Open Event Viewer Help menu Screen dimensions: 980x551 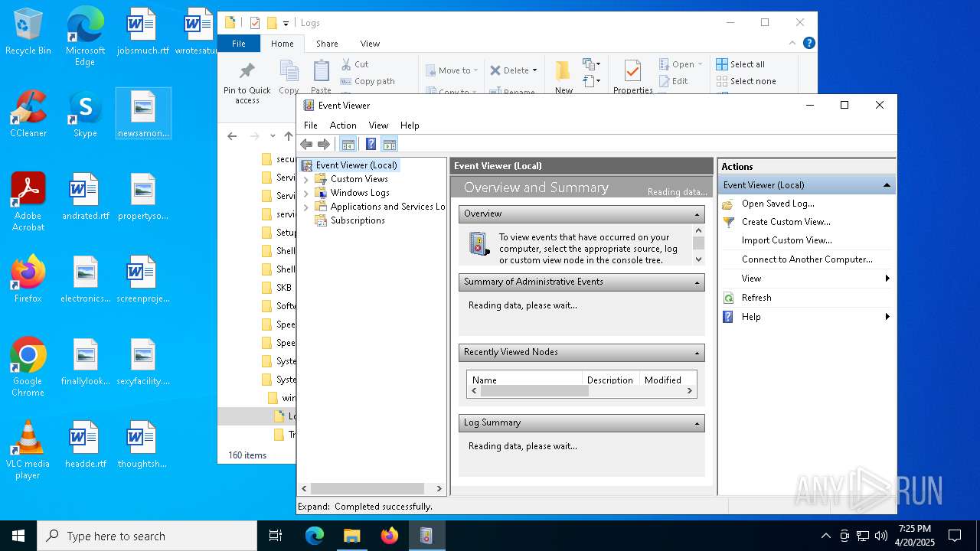click(x=410, y=126)
